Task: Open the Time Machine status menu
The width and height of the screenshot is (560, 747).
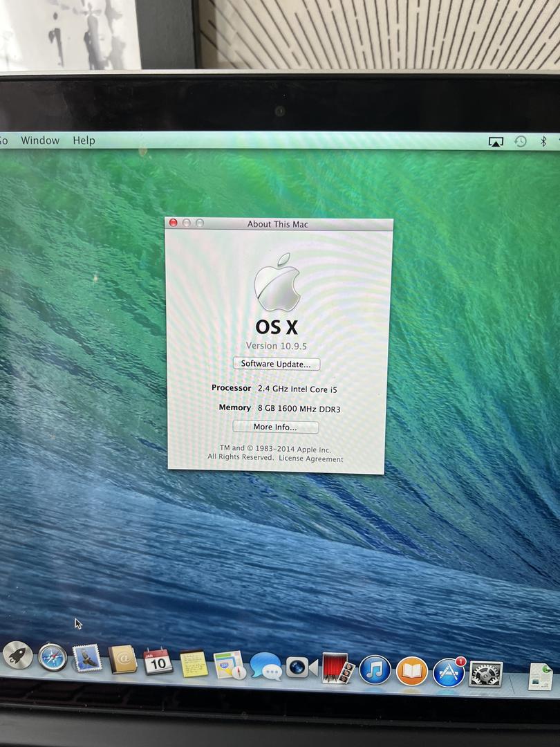Action: coord(521,142)
